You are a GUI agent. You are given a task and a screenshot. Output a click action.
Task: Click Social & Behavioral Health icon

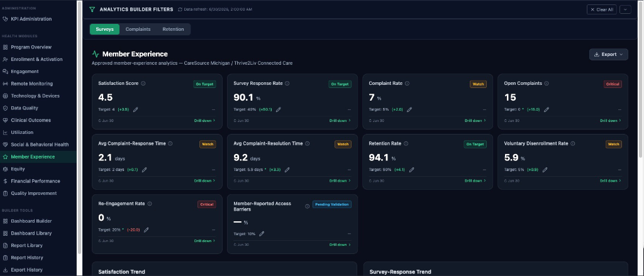[x=5, y=145]
